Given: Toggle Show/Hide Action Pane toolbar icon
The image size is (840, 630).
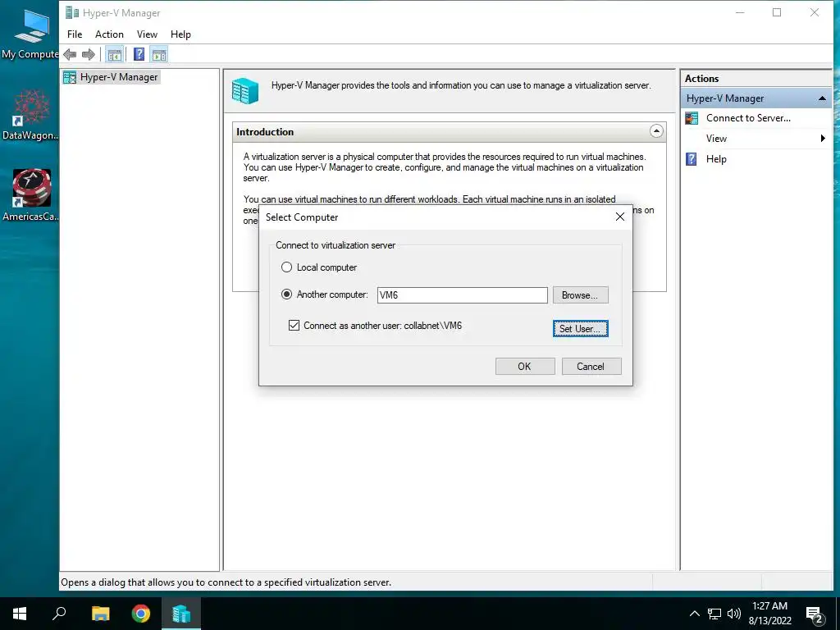Looking at the screenshot, I should 159,54.
